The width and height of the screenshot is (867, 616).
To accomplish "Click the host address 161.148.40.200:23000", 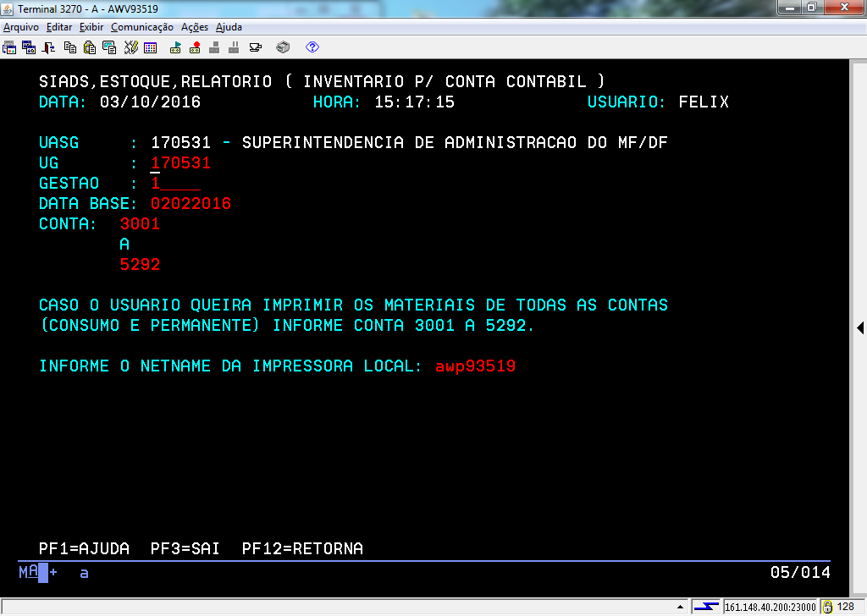I will pyautogui.click(x=770, y=608).
